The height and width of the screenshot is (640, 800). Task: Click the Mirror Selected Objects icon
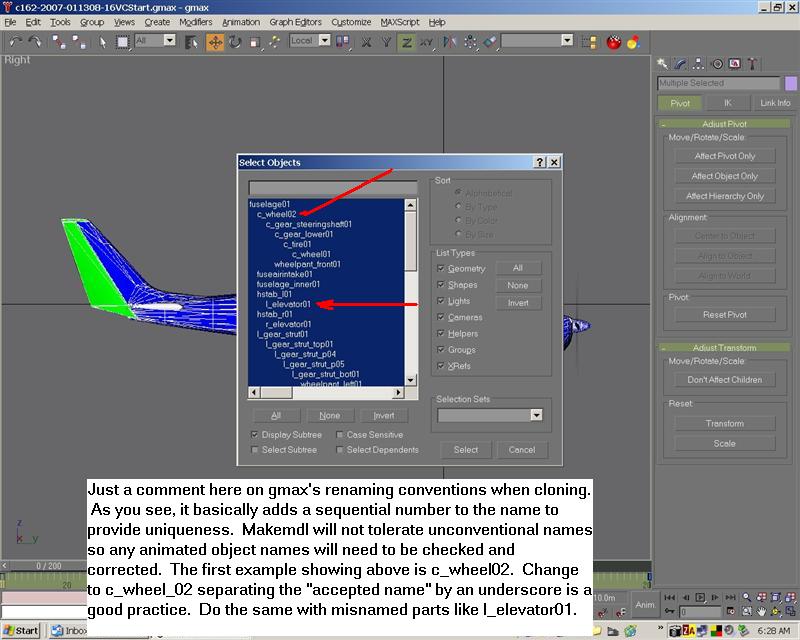449,42
